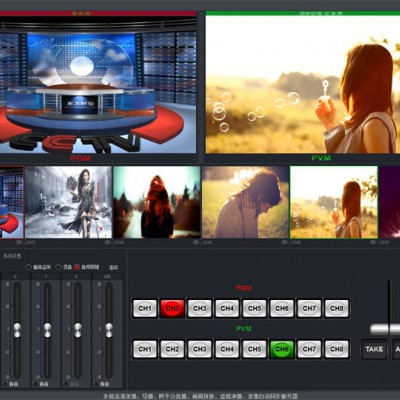This screenshot has width=400, height=400.
Task: Set PVM preview to CH8
Action: click(336, 349)
